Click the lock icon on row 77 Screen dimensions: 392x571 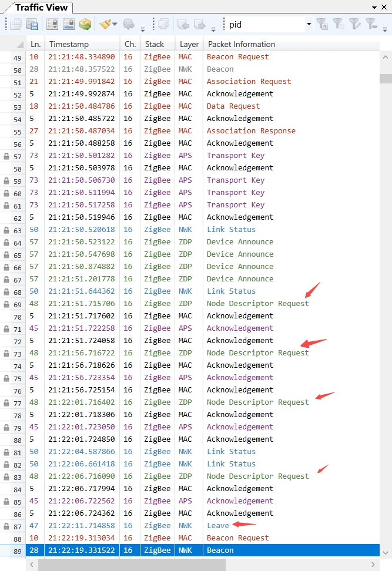(6, 403)
